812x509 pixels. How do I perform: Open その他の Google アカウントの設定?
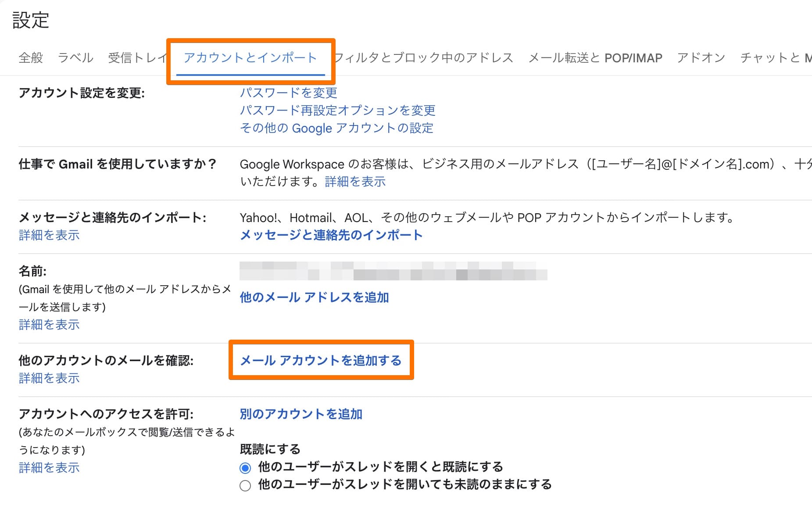[336, 128]
